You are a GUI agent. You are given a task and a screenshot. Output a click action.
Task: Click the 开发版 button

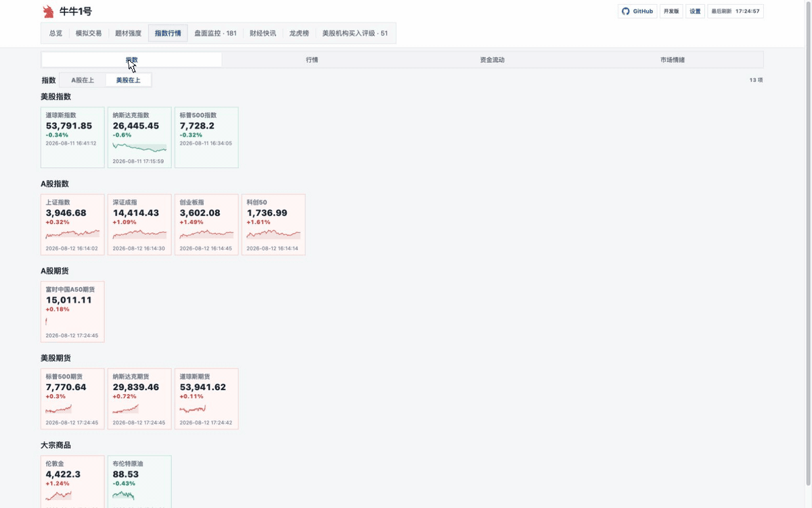point(671,12)
